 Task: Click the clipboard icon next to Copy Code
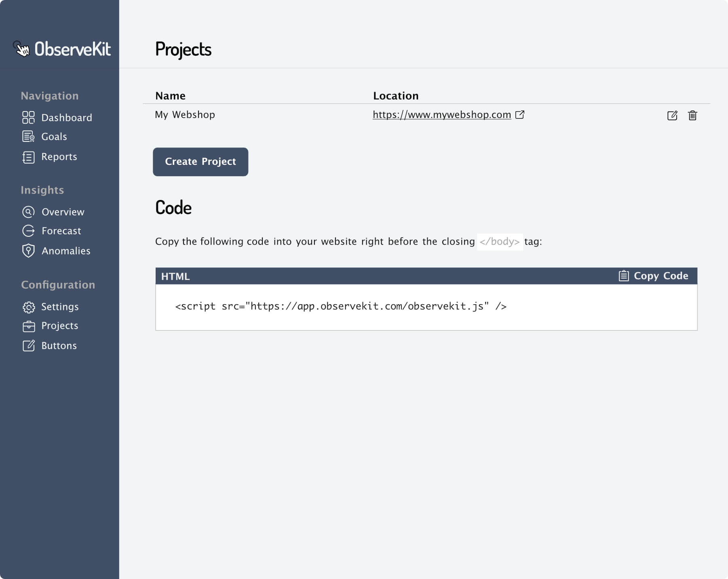tap(623, 276)
